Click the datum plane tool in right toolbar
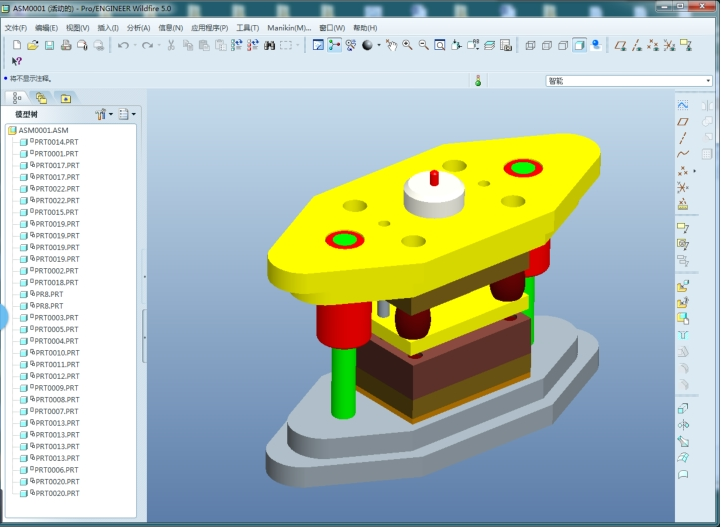 coord(683,122)
